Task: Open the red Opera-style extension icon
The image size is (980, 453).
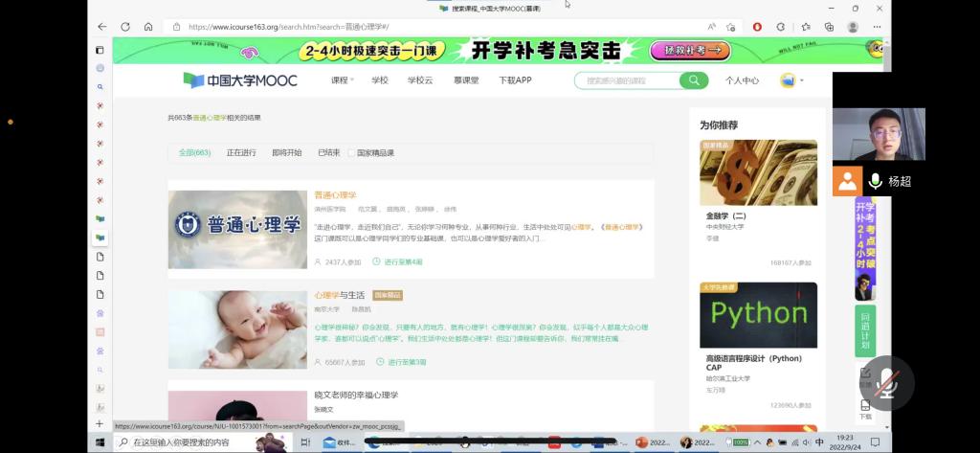Action: pyautogui.click(x=757, y=27)
